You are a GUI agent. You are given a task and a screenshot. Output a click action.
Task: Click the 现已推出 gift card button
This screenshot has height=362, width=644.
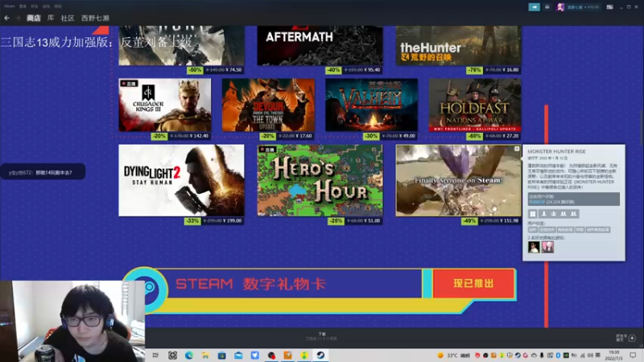(x=473, y=284)
